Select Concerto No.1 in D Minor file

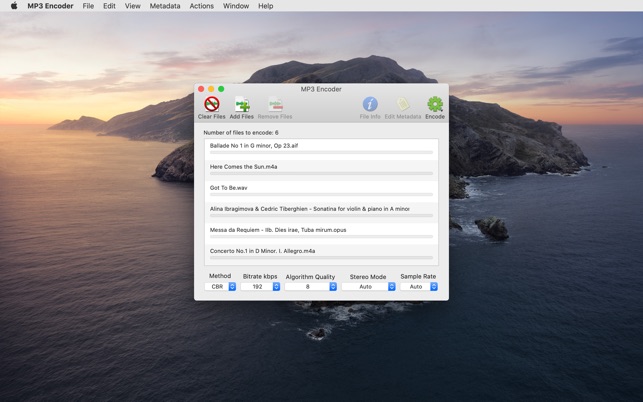coord(322,255)
